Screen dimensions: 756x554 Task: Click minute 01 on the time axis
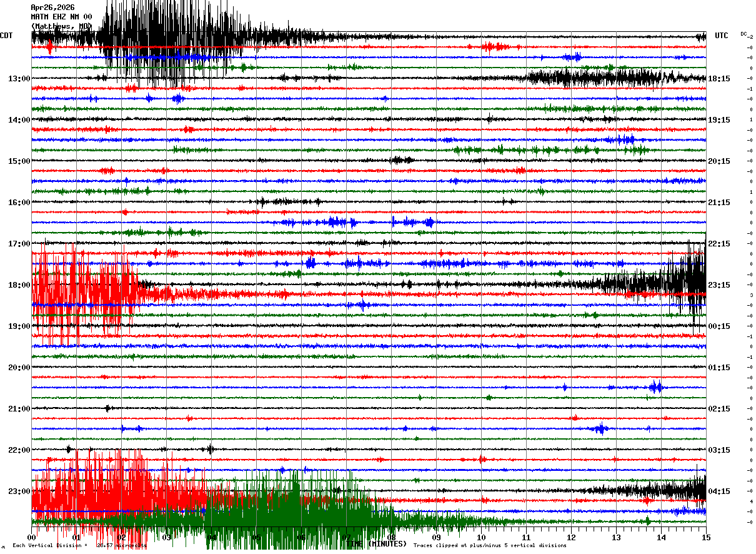(77, 537)
